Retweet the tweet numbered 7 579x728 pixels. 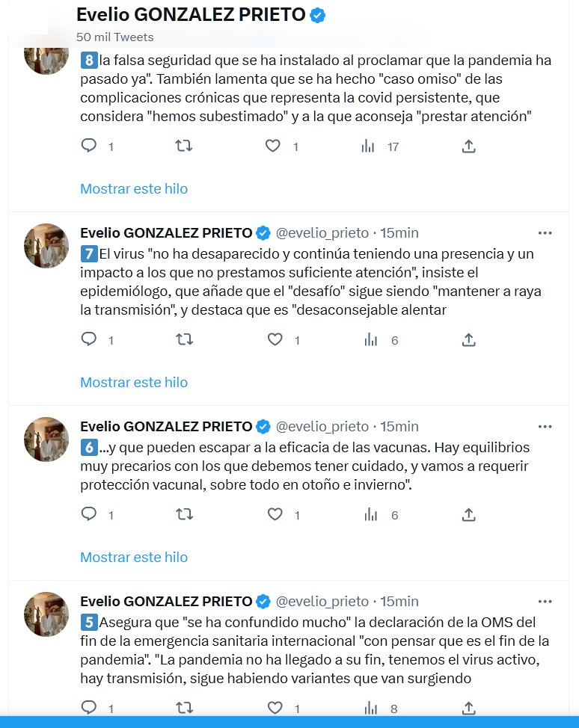click(183, 339)
